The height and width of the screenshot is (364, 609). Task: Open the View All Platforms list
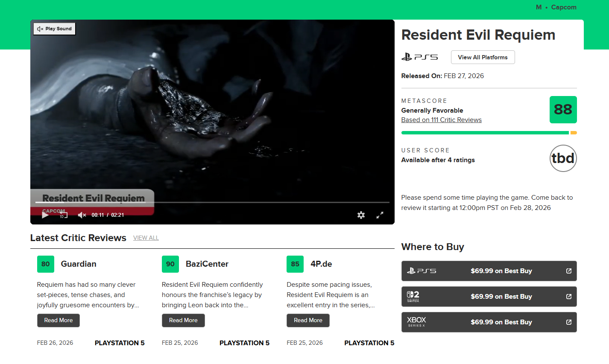point(483,57)
